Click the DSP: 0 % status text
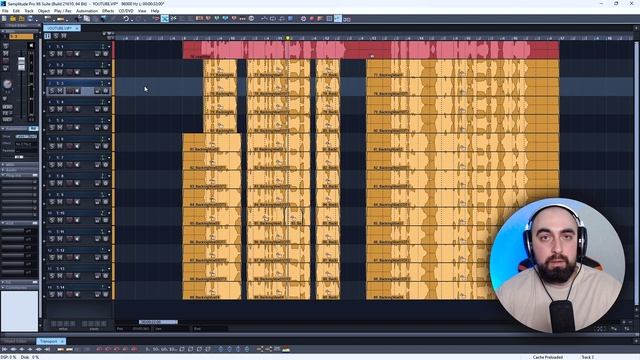Viewport: 640px width, 360px height. (8, 357)
